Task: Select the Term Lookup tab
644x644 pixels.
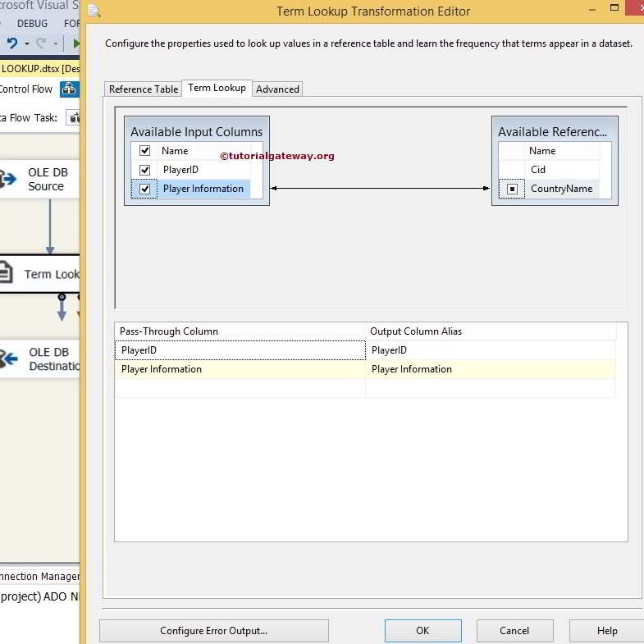Action: click(x=217, y=88)
